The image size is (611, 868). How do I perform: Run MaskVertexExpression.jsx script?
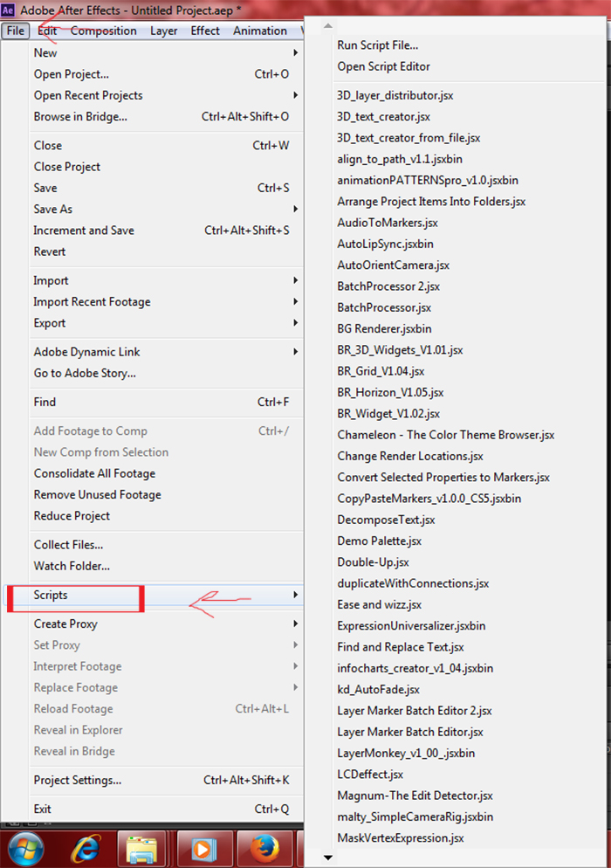coord(400,837)
